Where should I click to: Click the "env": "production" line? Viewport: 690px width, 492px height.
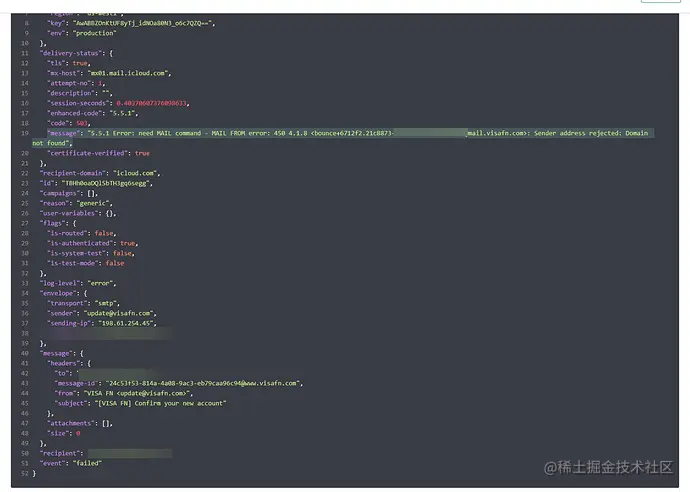(x=82, y=33)
